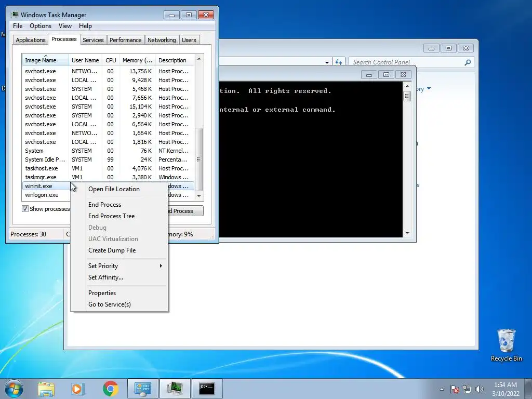Choose Create Dump File in context menu

click(x=119, y=250)
